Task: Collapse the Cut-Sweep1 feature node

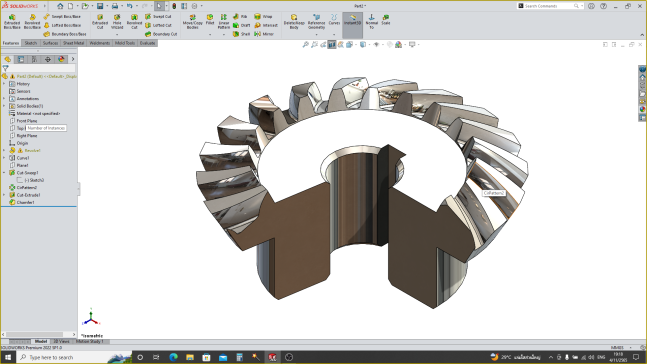Action: [x=4, y=173]
